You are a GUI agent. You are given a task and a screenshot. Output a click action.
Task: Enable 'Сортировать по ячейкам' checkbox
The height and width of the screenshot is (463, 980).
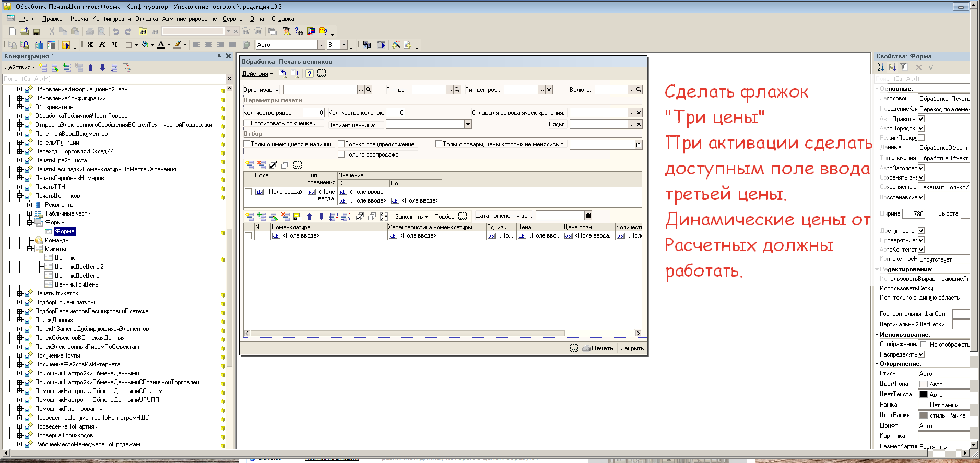pos(247,123)
